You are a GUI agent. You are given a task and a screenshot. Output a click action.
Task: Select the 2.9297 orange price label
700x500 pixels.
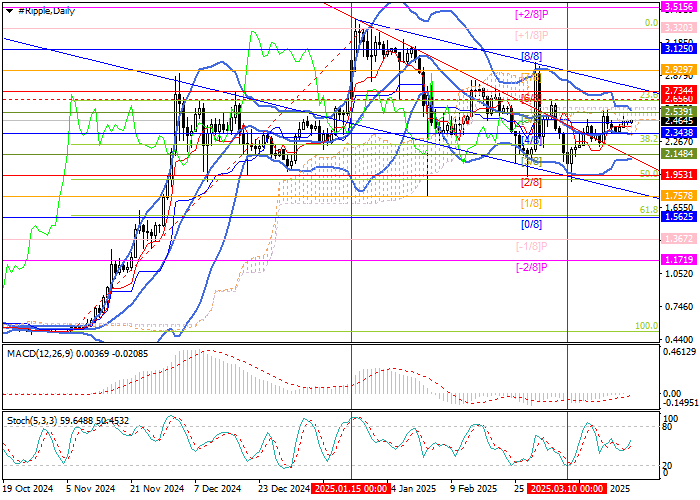(x=678, y=69)
